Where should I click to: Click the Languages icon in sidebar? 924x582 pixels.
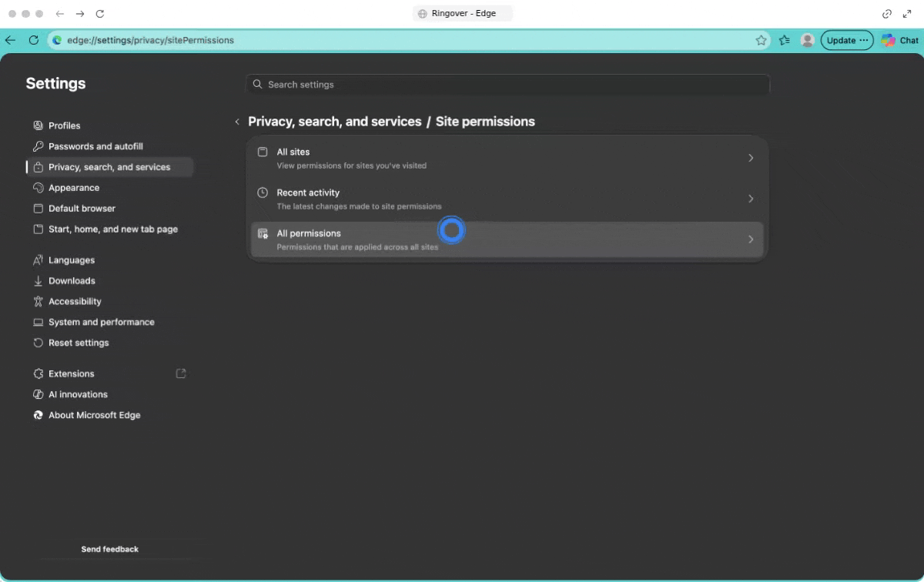click(x=38, y=260)
